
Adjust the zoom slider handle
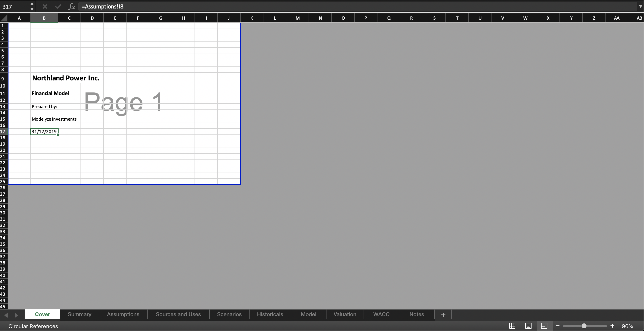(584, 326)
